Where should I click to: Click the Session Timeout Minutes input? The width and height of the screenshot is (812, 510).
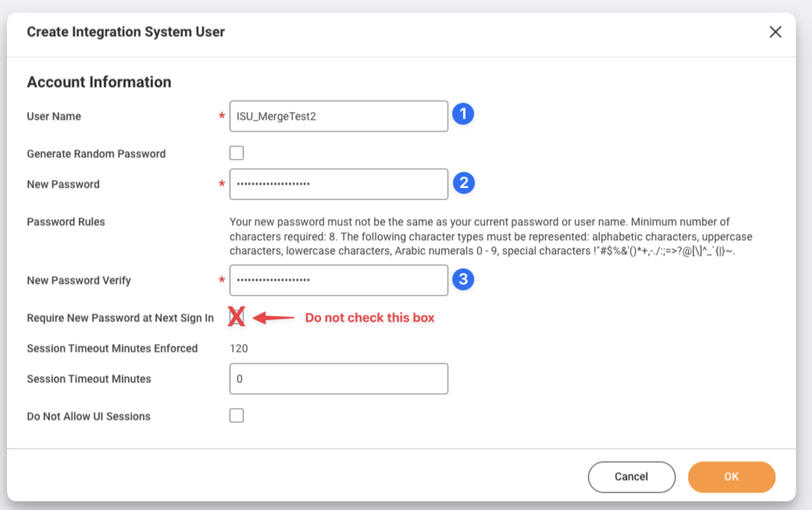(x=338, y=379)
